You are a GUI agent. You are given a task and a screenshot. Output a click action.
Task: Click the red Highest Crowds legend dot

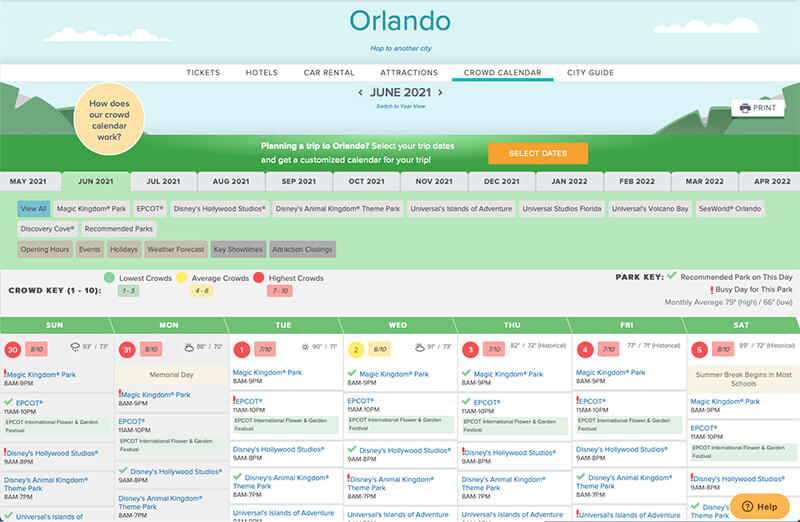click(x=258, y=278)
